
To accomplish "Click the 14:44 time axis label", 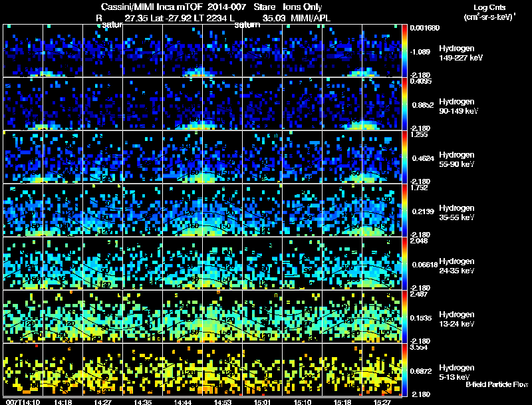I will click(x=182, y=402).
